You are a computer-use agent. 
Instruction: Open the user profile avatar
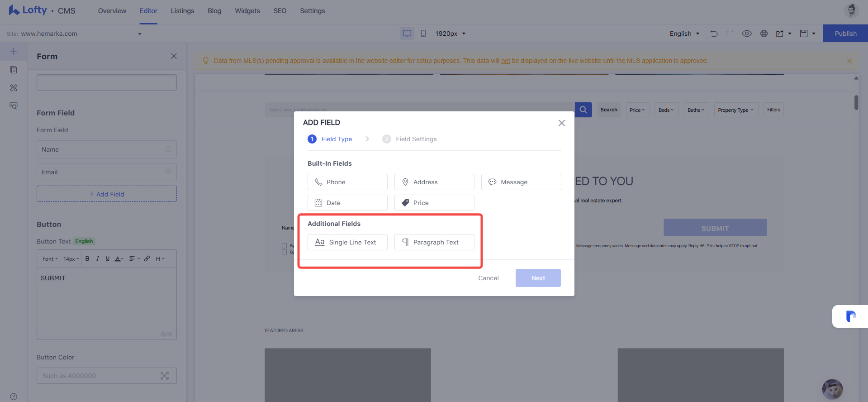852,10
